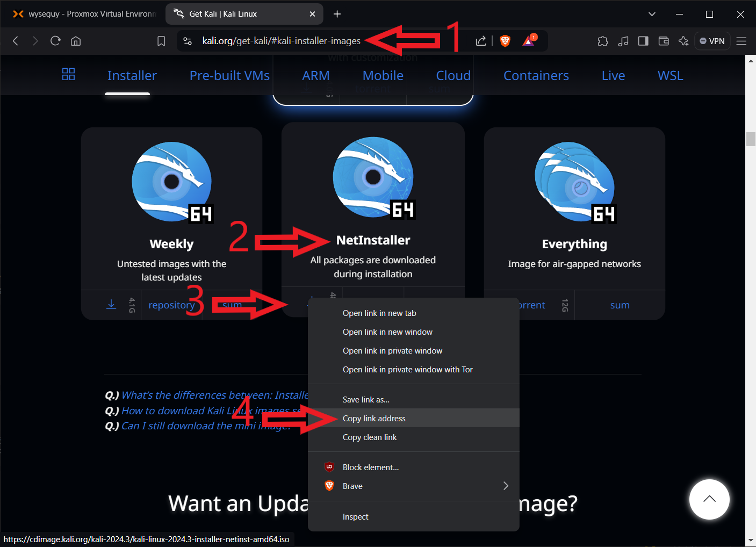Switch to wyseguy Proxmox tab
The height and width of the screenshot is (547, 756).
(x=83, y=14)
